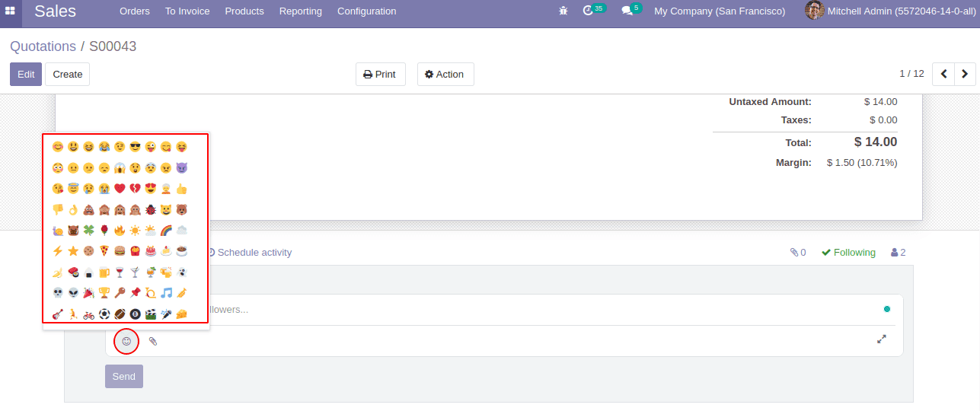Screen dimensions: 980x411
Task: Open the Products menu
Action: (244, 11)
